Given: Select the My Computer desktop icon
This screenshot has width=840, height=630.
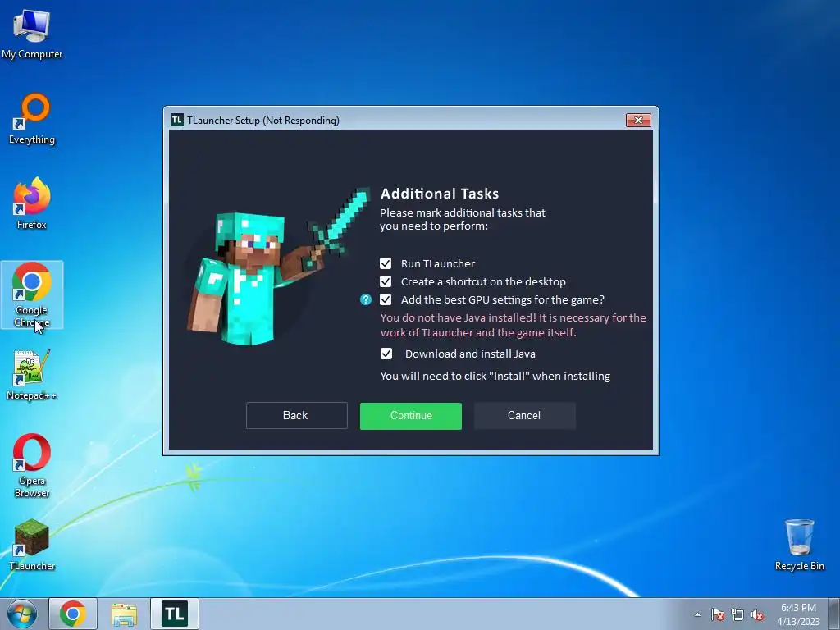Looking at the screenshot, I should point(32,34).
